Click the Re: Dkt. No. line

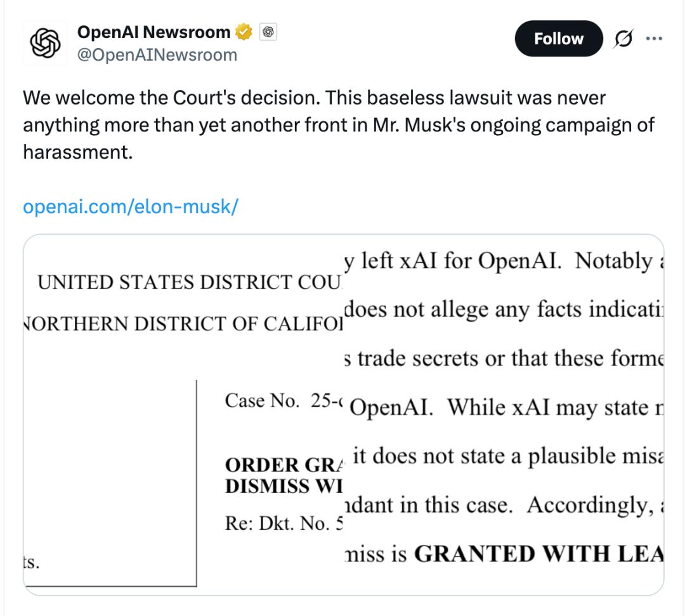pyautogui.click(x=284, y=523)
